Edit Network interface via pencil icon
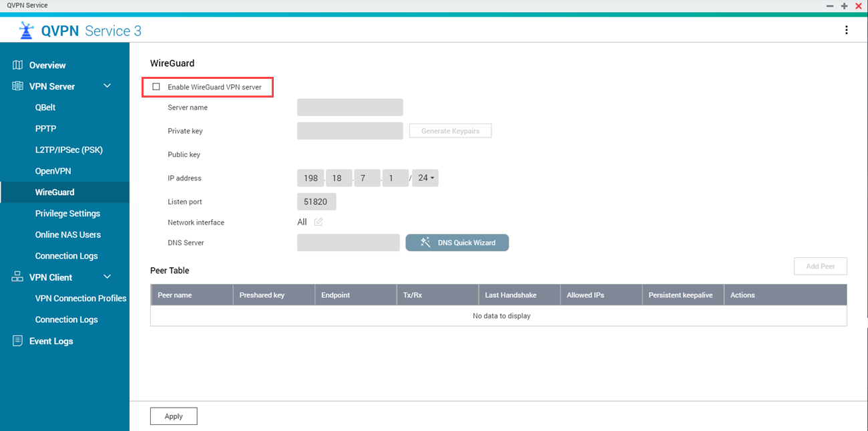868x431 pixels. 318,222
